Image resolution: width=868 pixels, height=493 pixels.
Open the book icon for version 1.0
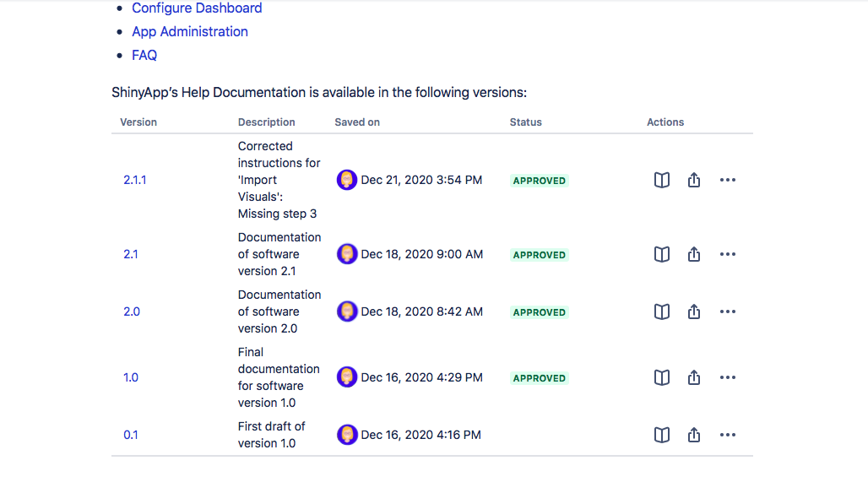(661, 377)
